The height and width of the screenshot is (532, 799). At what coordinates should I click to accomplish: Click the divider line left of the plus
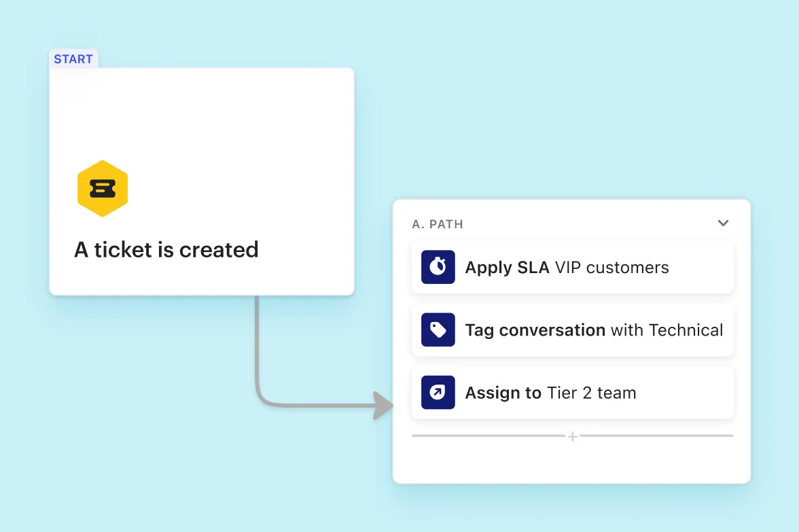coord(488,436)
